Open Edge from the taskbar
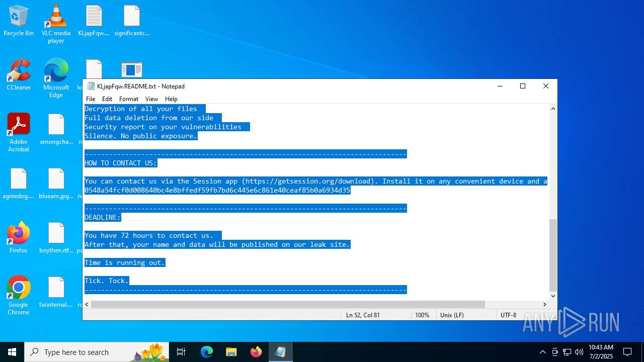 (207, 352)
